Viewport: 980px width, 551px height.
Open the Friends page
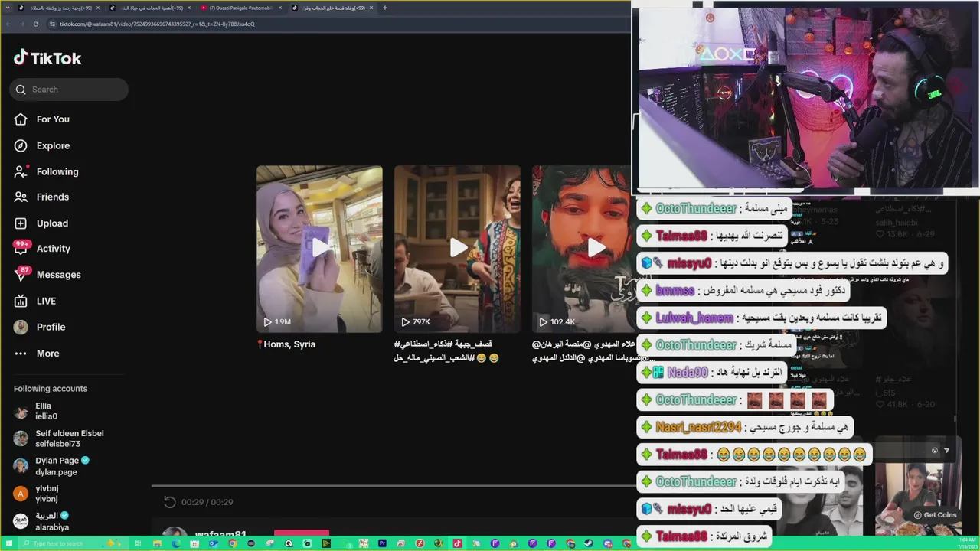(53, 197)
